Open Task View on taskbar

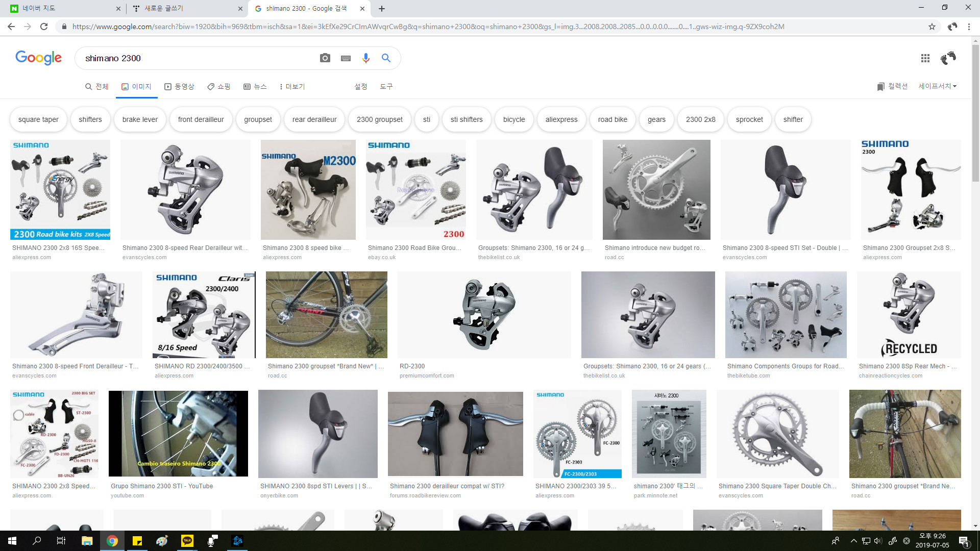(61, 541)
